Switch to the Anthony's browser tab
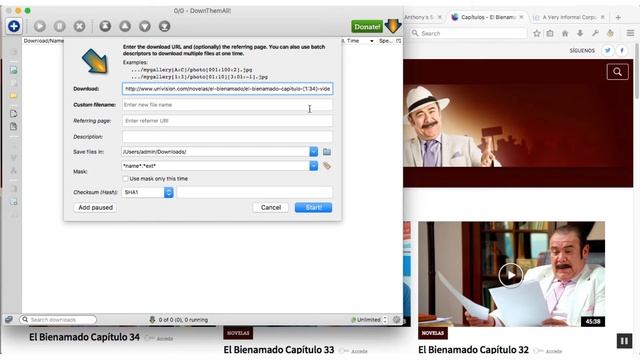 point(423,17)
